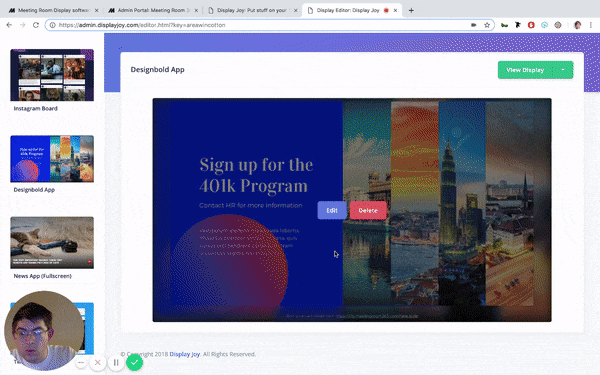
Task: Open Chrome three-dot menu
Action: pyautogui.click(x=591, y=25)
